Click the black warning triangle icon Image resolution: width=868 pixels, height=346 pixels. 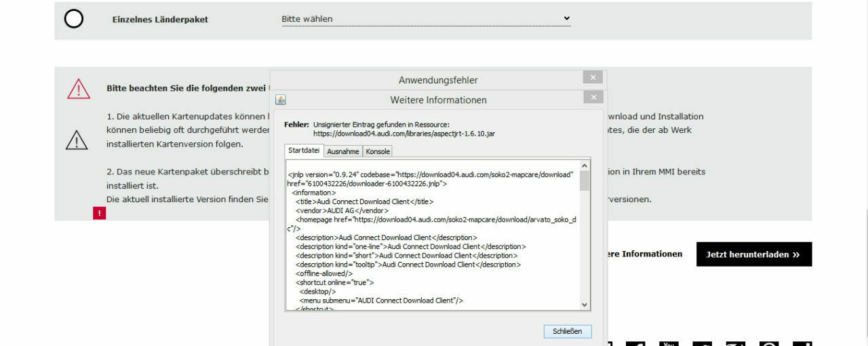(x=77, y=139)
